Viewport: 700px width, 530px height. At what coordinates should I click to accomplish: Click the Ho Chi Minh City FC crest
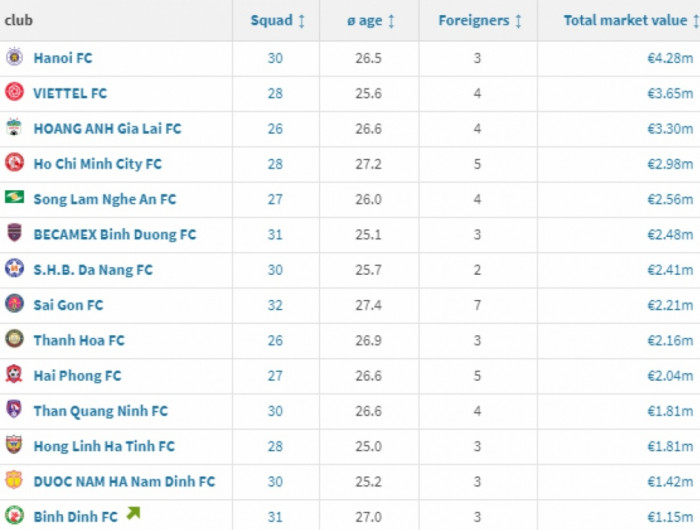(14, 163)
